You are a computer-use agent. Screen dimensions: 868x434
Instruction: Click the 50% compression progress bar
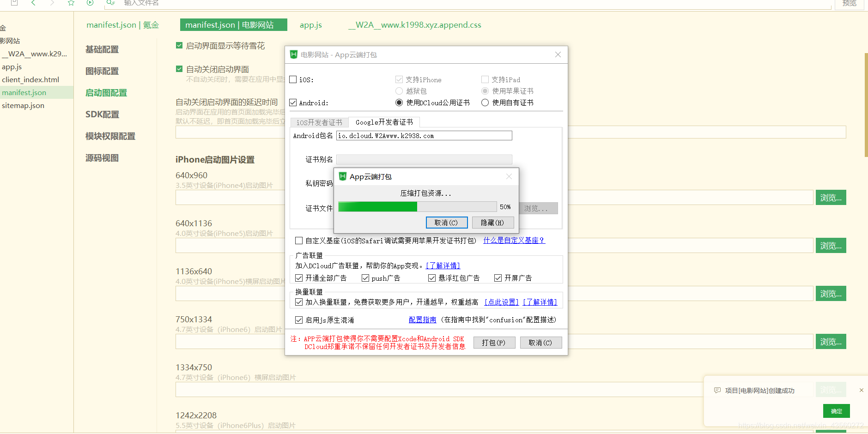(x=416, y=206)
